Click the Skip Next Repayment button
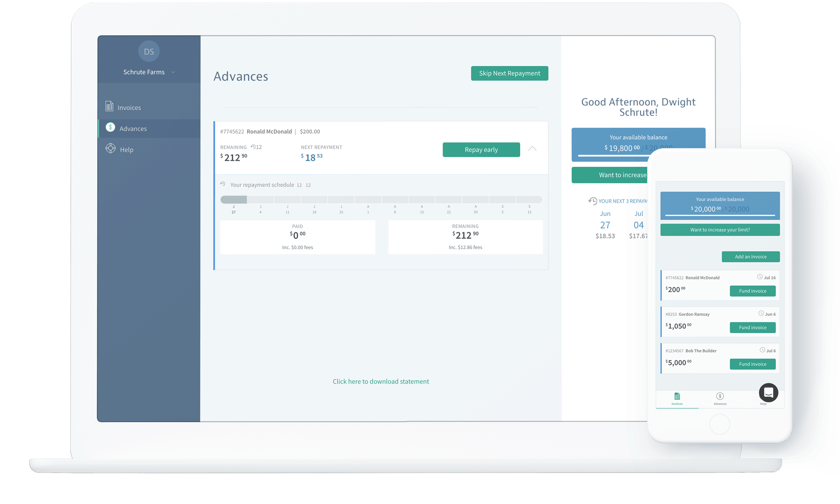This screenshot has height=504, width=840. coord(509,73)
